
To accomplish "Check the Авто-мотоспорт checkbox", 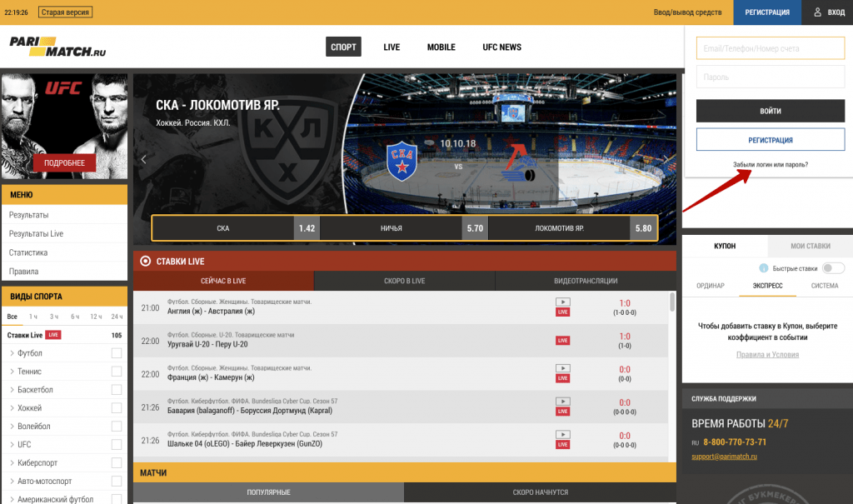I will click(x=117, y=482).
